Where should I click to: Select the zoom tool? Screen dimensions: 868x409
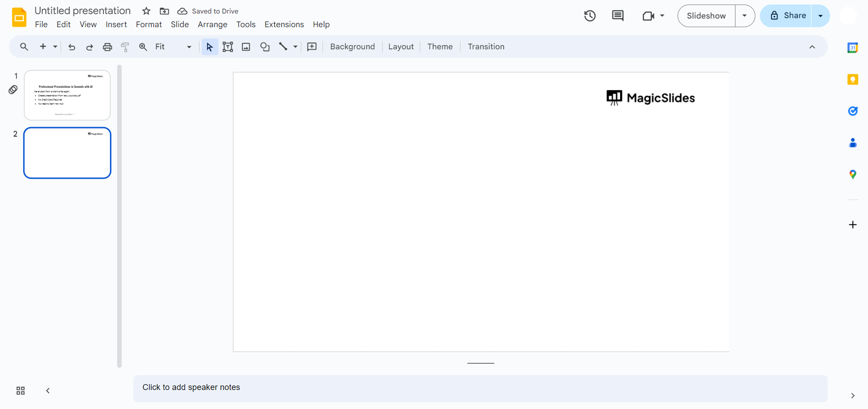click(x=143, y=47)
